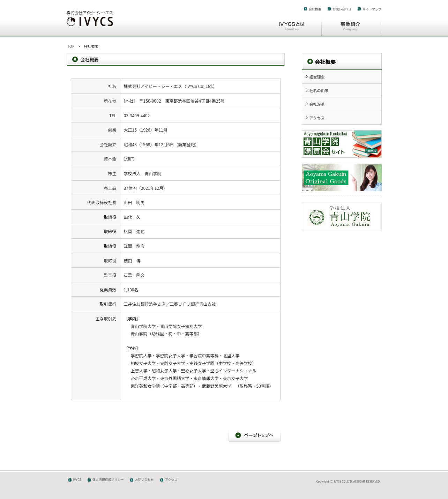Image resolution: width=448 pixels, height=499 pixels.
Task: Select アクセス in the sidebar
Action: [342, 118]
